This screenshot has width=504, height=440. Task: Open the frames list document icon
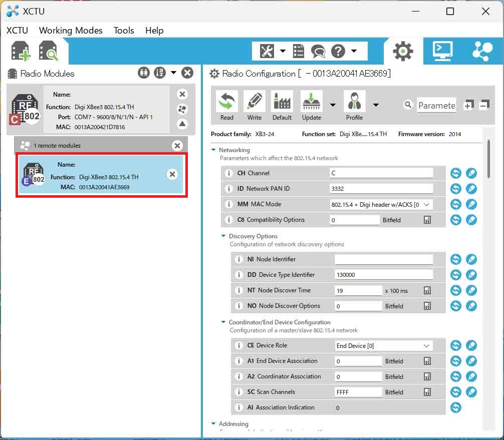pyautogui.click(x=299, y=51)
